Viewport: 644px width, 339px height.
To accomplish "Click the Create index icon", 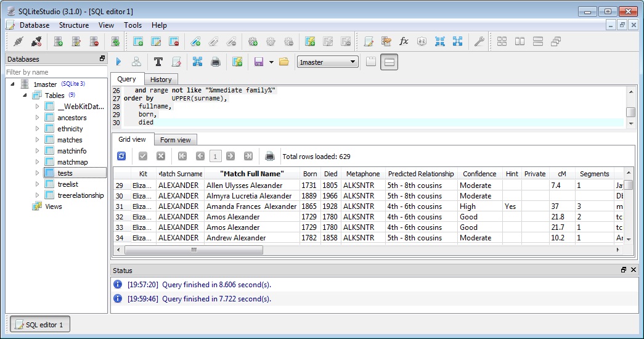I will [195, 41].
